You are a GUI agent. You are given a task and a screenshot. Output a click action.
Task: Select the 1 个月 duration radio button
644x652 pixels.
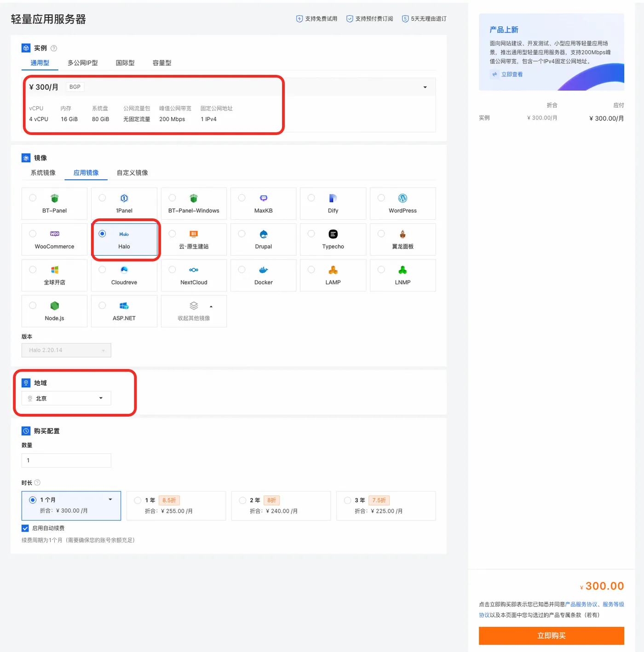(33, 500)
